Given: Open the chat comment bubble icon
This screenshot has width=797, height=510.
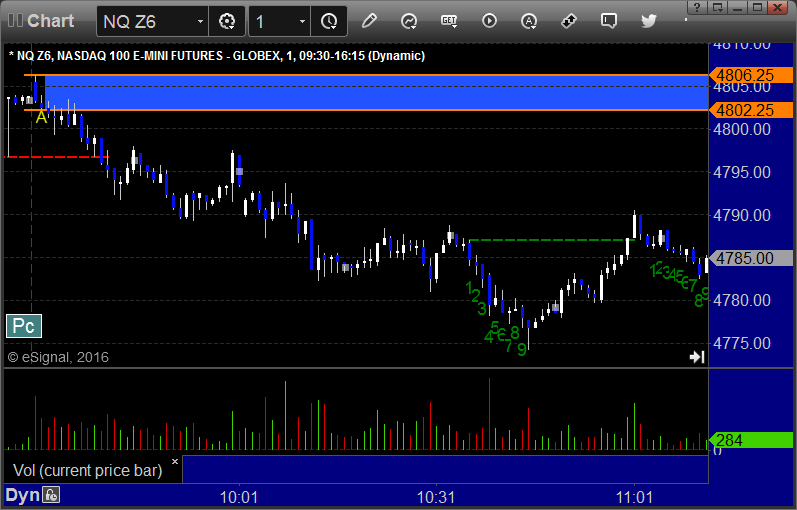Looking at the screenshot, I should pyautogui.click(x=608, y=21).
